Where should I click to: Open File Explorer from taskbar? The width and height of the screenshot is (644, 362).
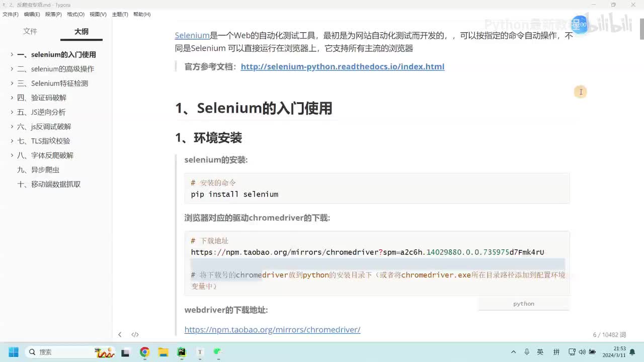point(163,352)
